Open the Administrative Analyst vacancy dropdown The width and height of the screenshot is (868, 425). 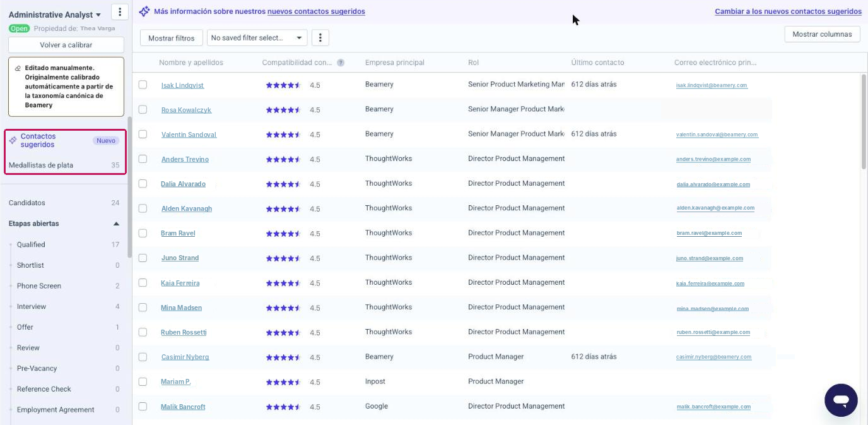click(55, 15)
